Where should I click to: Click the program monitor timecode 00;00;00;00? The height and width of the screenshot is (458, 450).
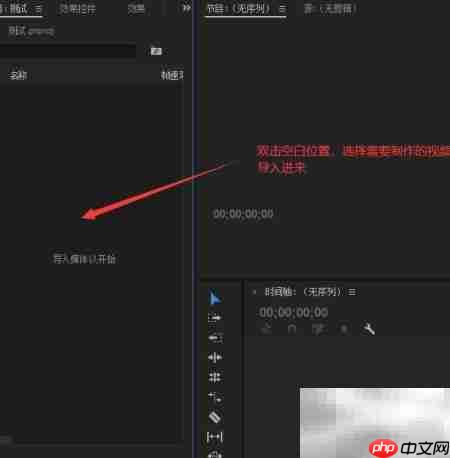click(243, 213)
